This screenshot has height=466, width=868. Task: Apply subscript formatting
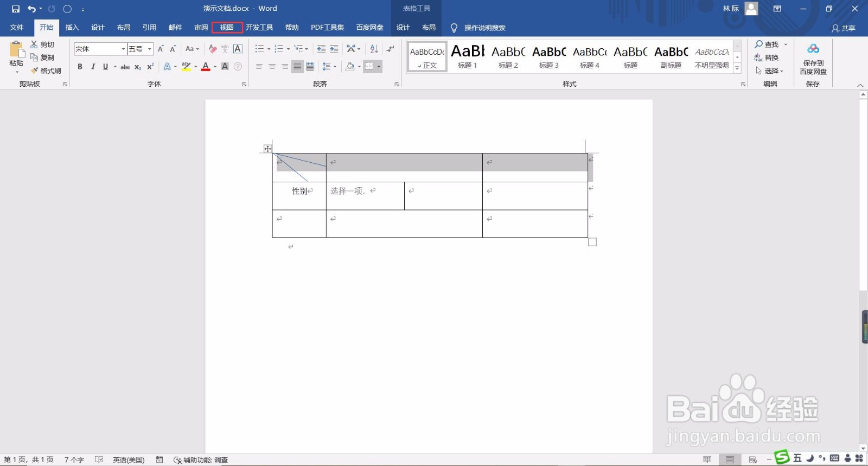[138, 67]
